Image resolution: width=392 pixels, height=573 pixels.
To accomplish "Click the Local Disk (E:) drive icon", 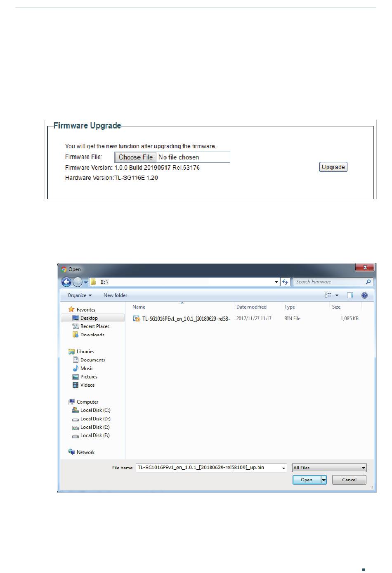I will click(76, 428).
